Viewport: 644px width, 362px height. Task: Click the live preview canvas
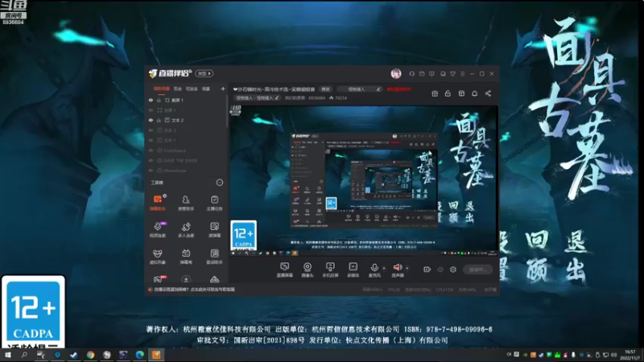364,180
